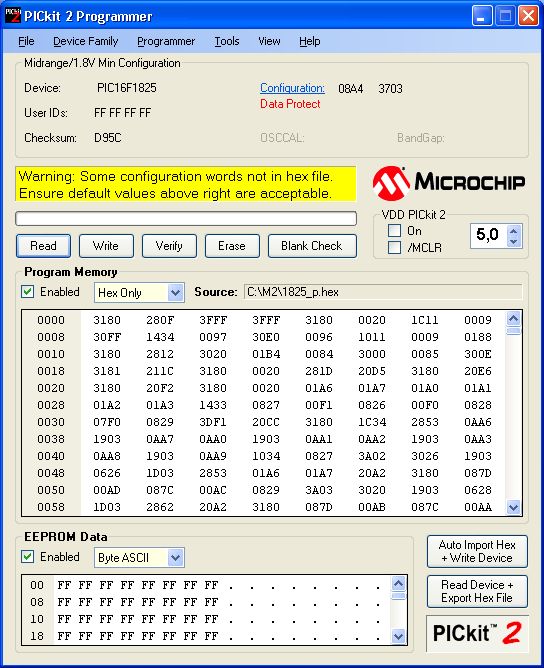The width and height of the screenshot is (544, 668).
Task: Click the Data Protect text
Action: 290,104
